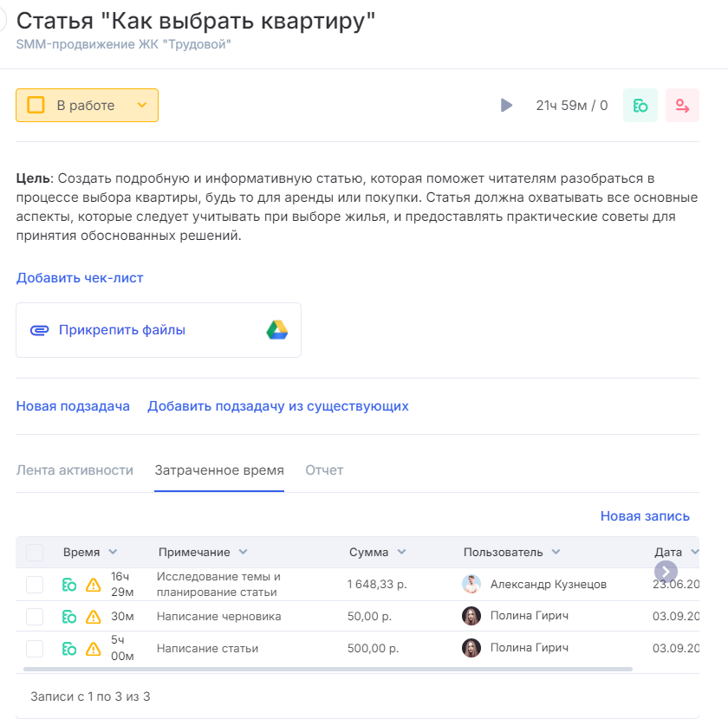Image resolution: width=728 pixels, height=719 pixels.
Task: Click the pink transfer arrow icon button
Action: [x=682, y=106]
